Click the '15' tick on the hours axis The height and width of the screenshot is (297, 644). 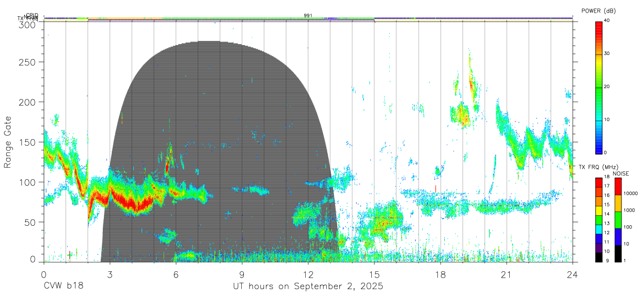[x=374, y=274]
